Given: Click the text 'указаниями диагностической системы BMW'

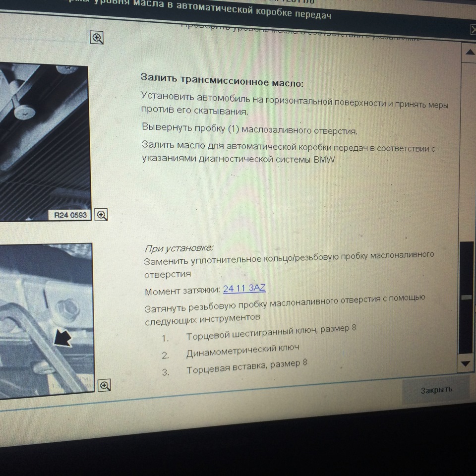Looking at the screenshot, I should pos(238,159).
